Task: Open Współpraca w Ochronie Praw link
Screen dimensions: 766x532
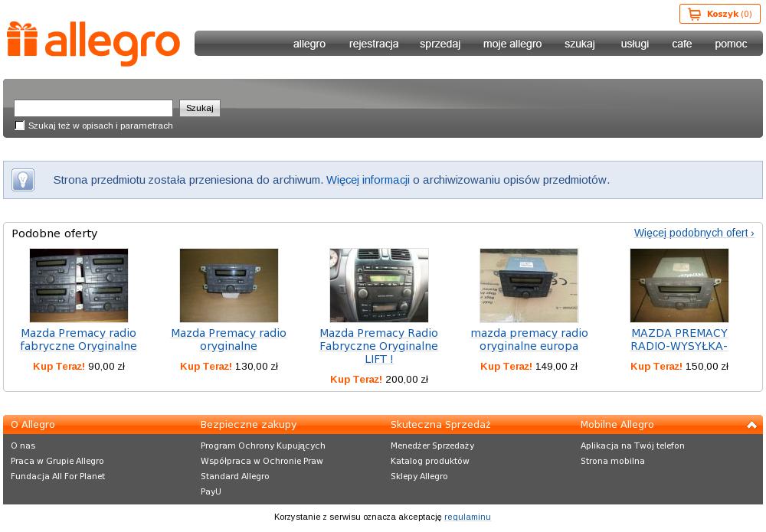Action: click(x=262, y=462)
